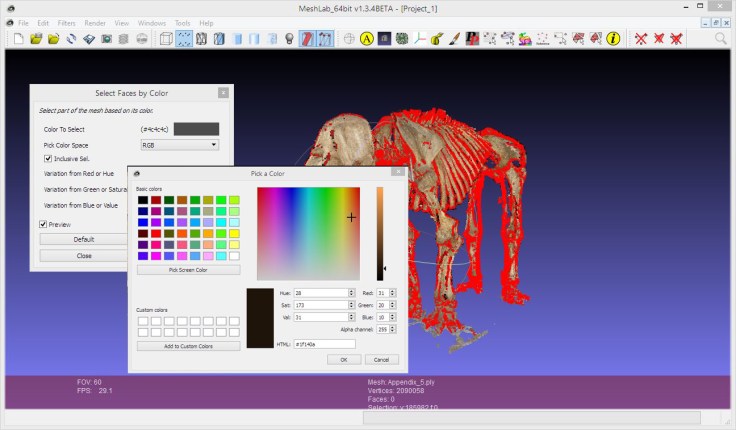The width and height of the screenshot is (736, 430).
Task: Click the first red X delete icon
Action: click(x=640, y=39)
